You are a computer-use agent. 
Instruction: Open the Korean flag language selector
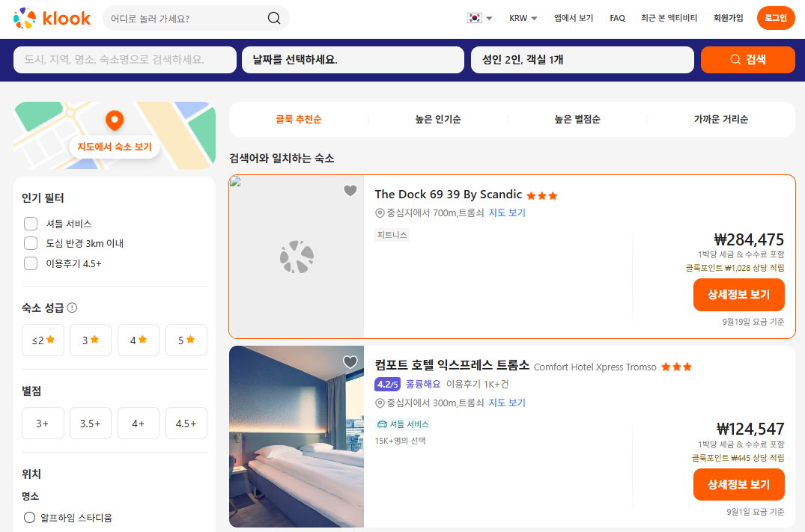[x=479, y=18]
